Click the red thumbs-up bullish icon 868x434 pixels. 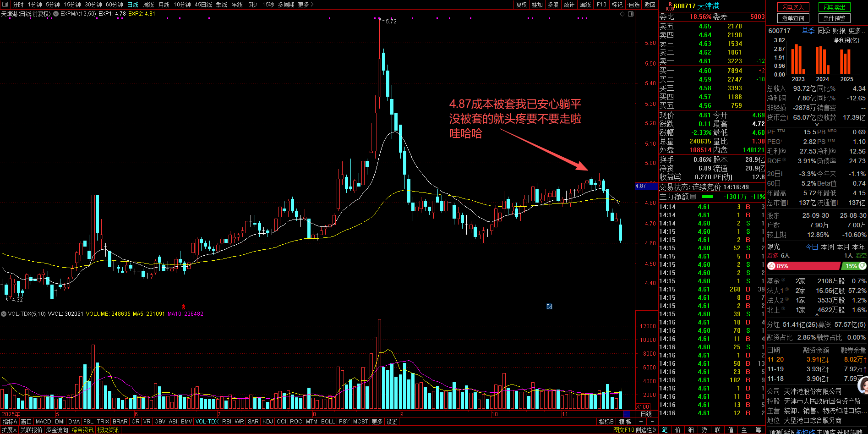[772, 266]
